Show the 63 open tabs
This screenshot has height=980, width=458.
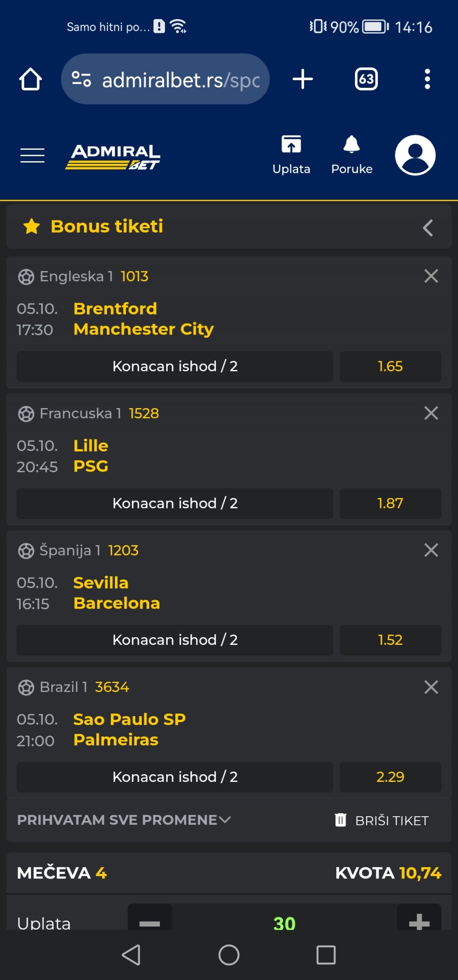(366, 79)
